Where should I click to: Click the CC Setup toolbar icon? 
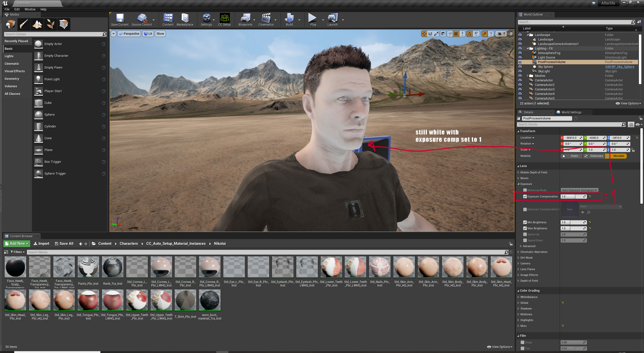[224, 20]
